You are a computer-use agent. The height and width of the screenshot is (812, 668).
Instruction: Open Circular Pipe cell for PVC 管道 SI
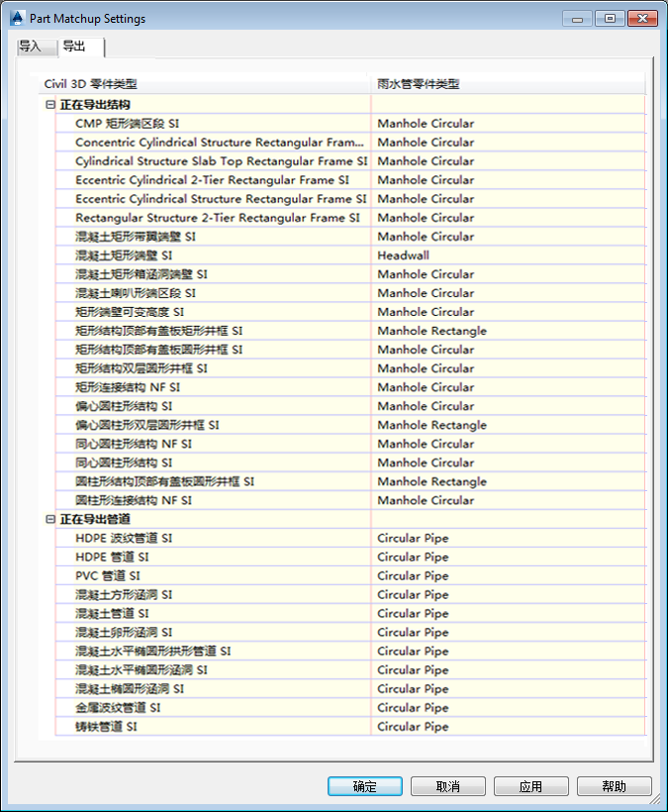(x=508, y=576)
